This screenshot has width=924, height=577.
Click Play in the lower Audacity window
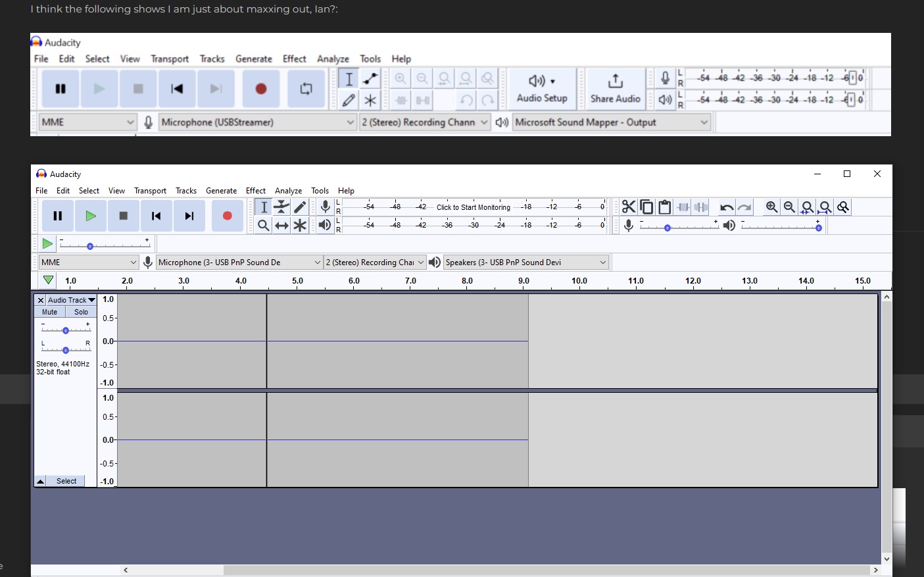pyautogui.click(x=91, y=216)
